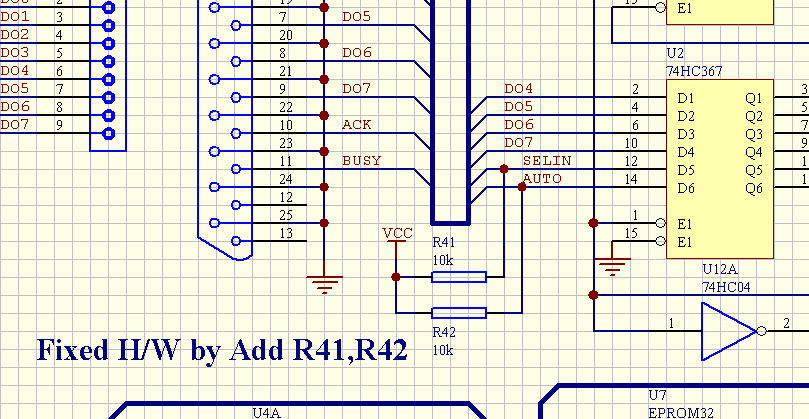Click the junction dot on the SELIN net

(503, 170)
